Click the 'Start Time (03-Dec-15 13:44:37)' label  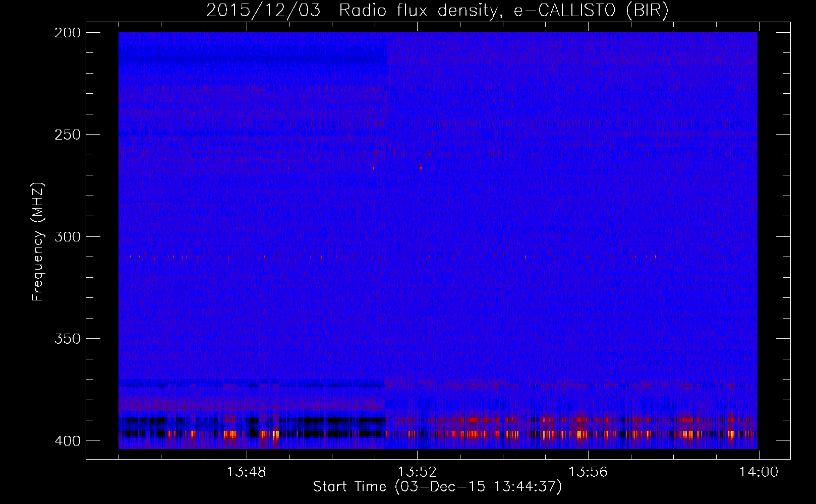(437, 486)
